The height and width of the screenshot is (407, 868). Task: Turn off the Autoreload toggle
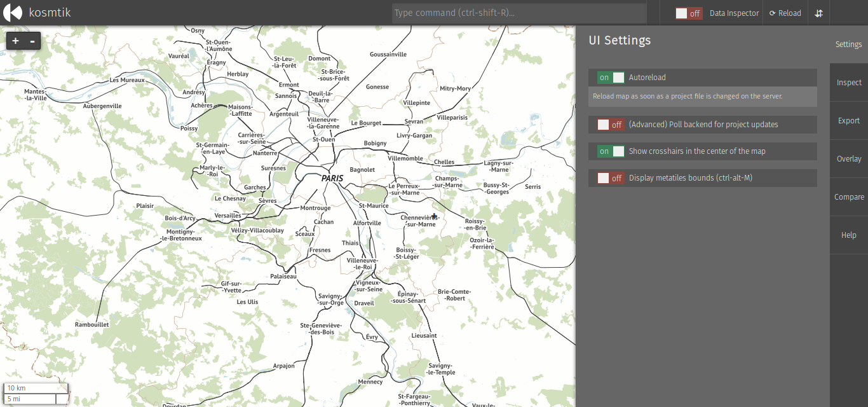point(611,78)
